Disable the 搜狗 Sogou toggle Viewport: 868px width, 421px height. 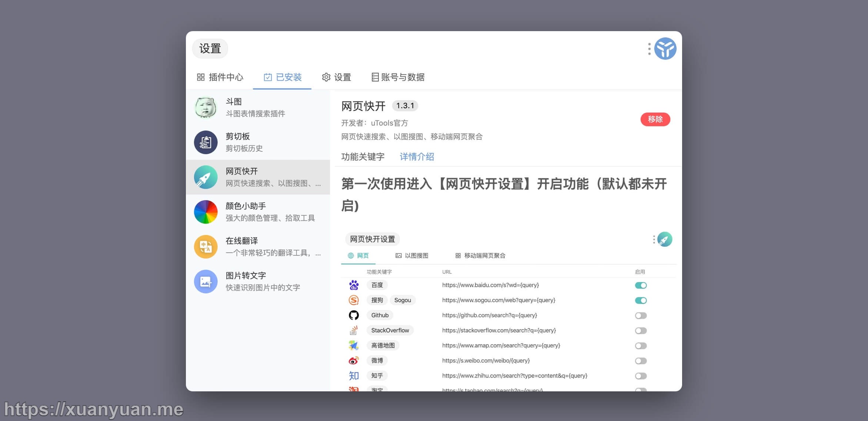641,301
